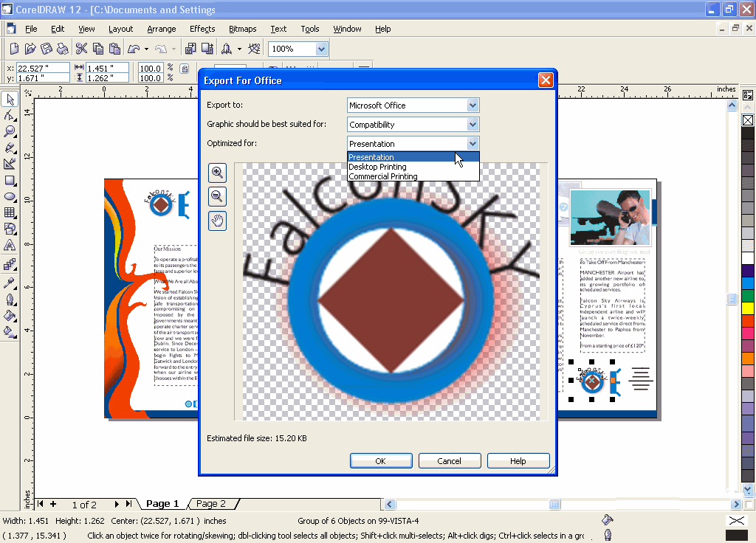The image size is (756, 543).
Task: Choose Presentation from the list
Action: [x=413, y=157]
